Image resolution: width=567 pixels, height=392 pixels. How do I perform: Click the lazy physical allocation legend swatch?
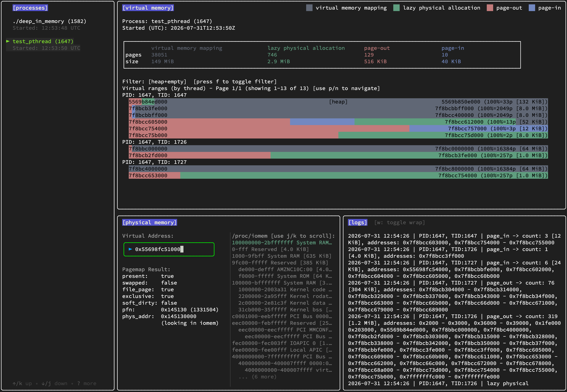tap(396, 8)
